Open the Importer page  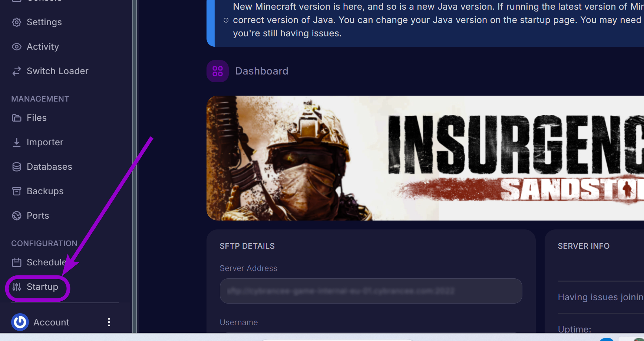[x=45, y=142]
